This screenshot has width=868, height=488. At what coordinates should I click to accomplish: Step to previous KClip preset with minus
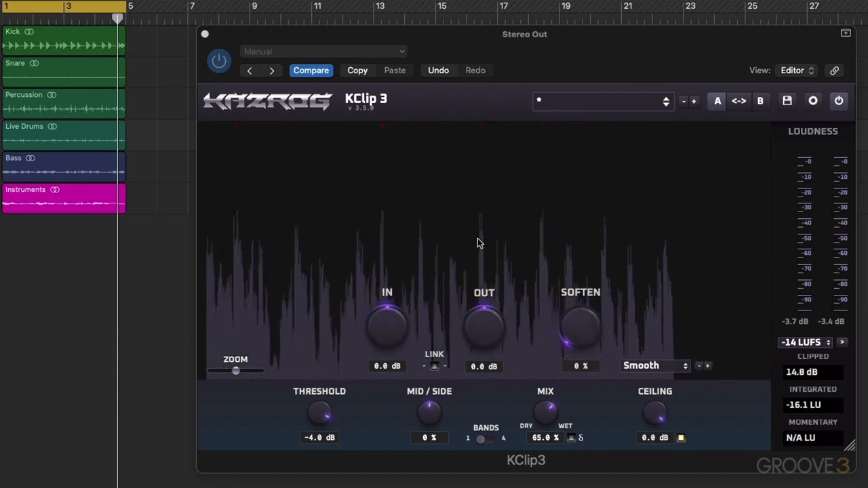[684, 102]
